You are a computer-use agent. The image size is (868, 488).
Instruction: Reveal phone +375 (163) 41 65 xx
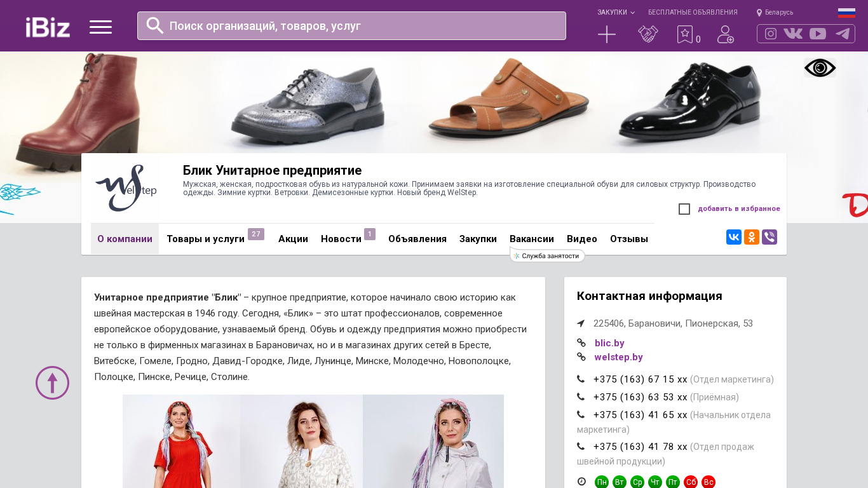(x=640, y=415)
